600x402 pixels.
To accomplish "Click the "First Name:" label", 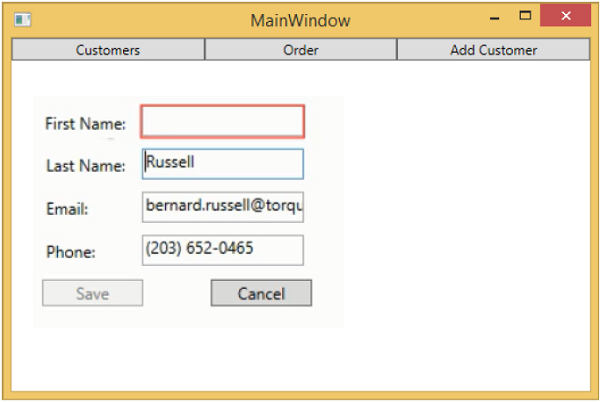I will [x=86, y=124].
